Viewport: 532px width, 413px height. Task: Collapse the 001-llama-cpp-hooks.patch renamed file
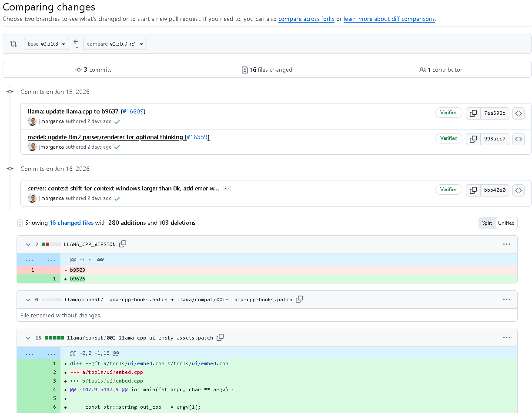pos(28,300)
